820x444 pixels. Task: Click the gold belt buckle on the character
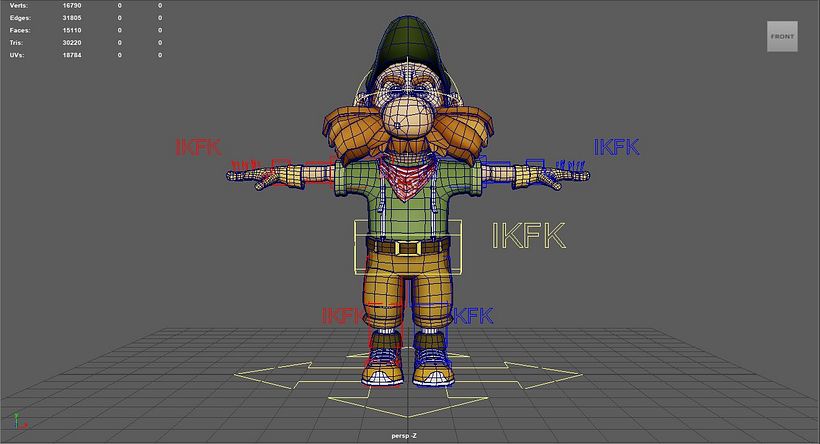click(408, 247)
